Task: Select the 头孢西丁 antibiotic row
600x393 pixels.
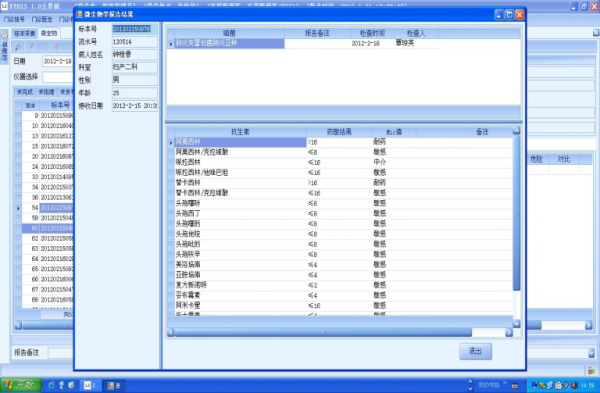Action: 341,214
